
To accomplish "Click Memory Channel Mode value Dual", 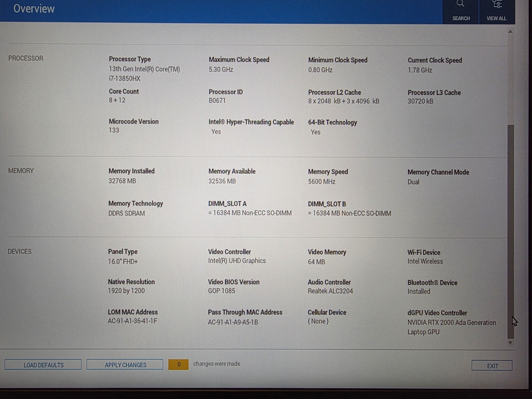I will point(413,182).
